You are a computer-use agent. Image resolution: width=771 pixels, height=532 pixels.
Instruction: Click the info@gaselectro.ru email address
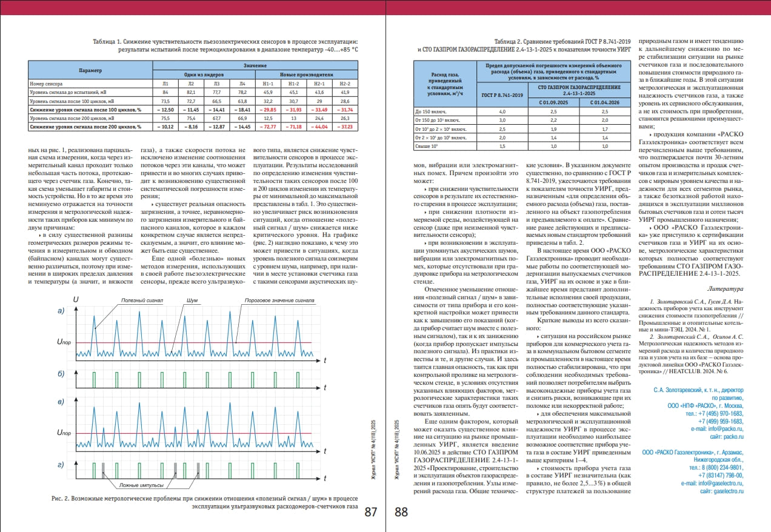click(719, 484)
